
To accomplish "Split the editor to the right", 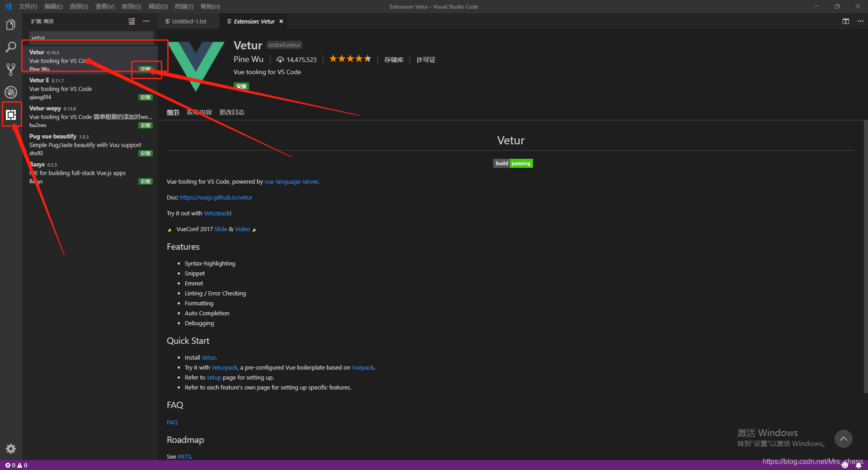I will (x=845, y=21).
